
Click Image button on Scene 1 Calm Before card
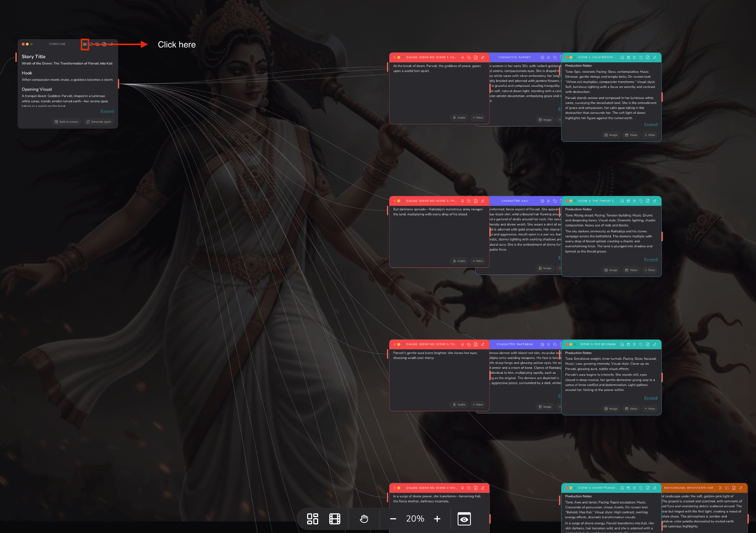coord(611,135)
